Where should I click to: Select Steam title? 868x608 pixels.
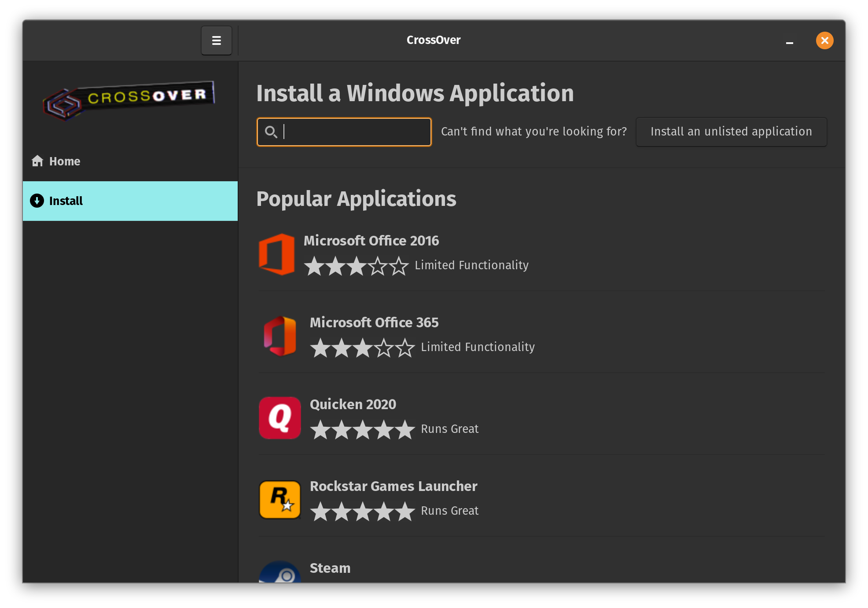[330, 568]
